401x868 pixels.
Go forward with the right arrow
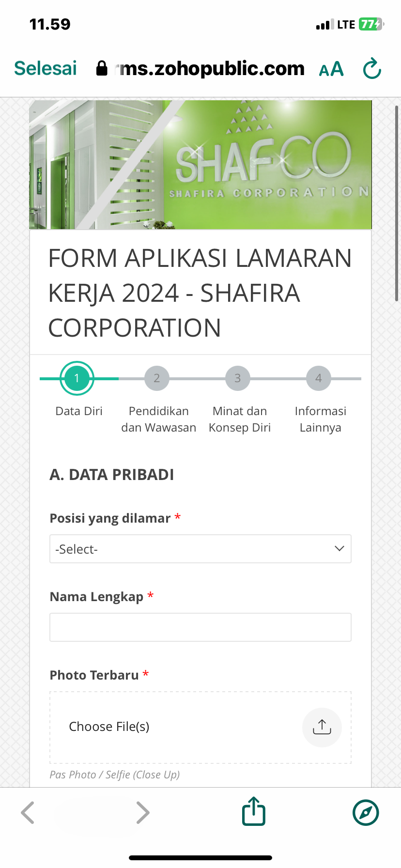point(142,812)
